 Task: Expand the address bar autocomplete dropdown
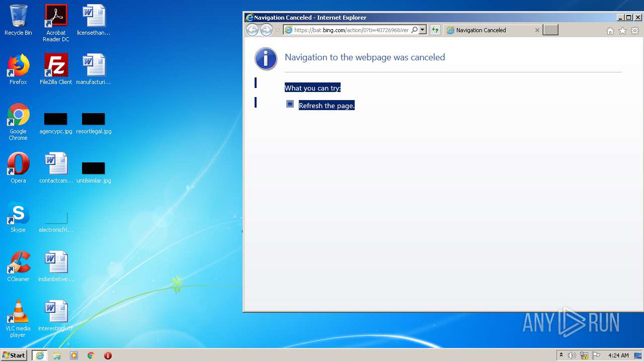pos(423,30)
